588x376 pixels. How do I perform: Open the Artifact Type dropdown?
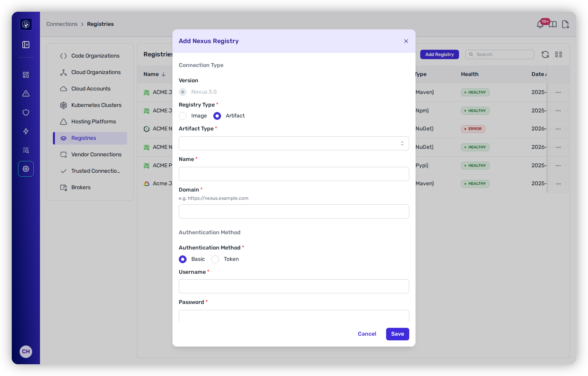pos(294,143)
